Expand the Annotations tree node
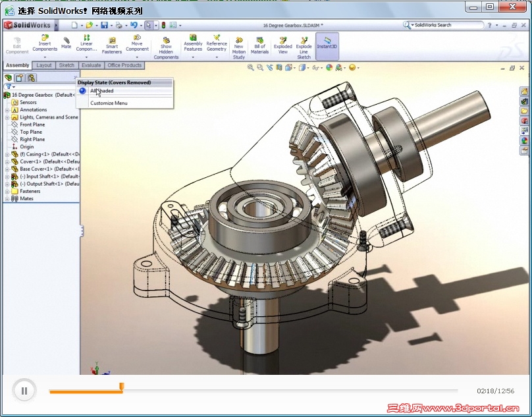 click(7, 110)
